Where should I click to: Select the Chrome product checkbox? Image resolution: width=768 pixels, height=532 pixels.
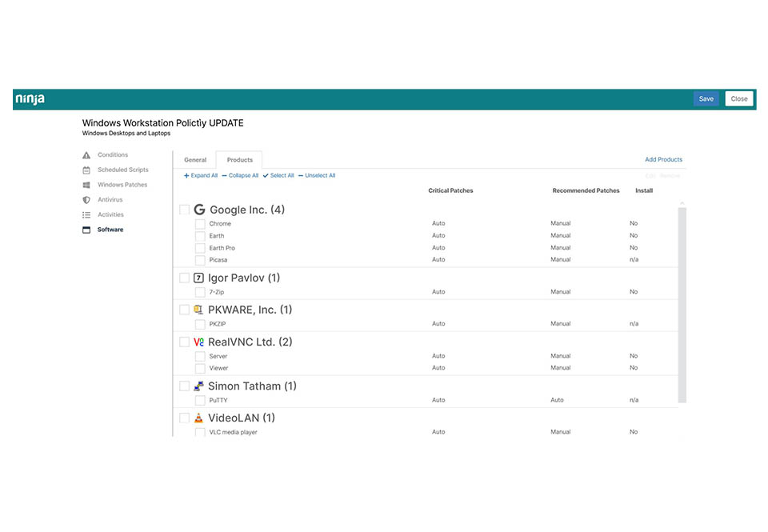click(200, 224)
